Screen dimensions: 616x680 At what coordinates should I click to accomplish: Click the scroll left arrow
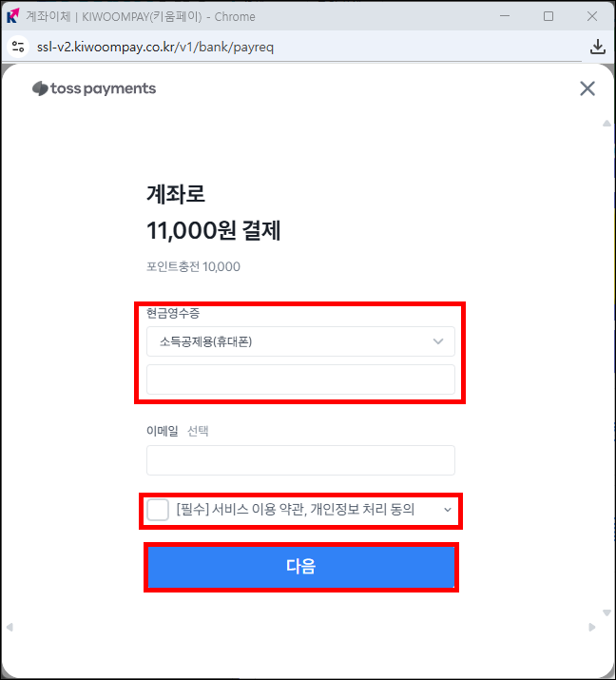pyautogui.click(x=10, y=627)
